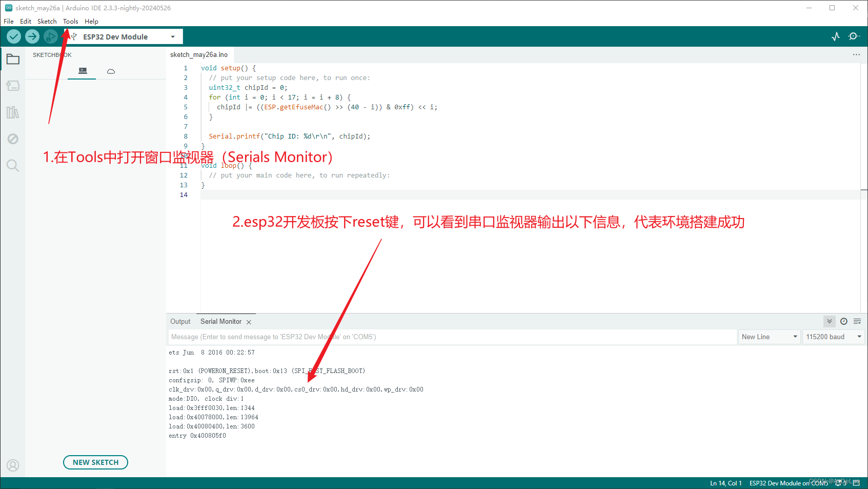Open the Sketchbook folder icon in sidebar

(x=13, y=59)
